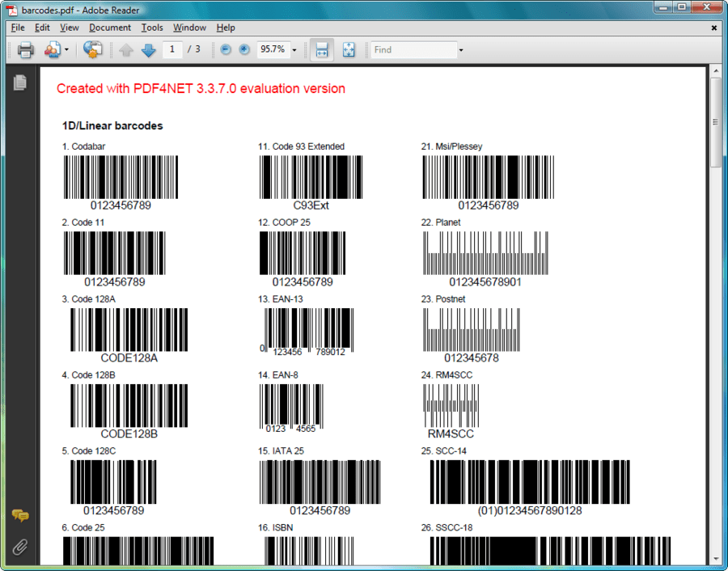This screenshot has height=571, width=728.
Task: Click the Print icon in toolbar
Action: point(25,50)
